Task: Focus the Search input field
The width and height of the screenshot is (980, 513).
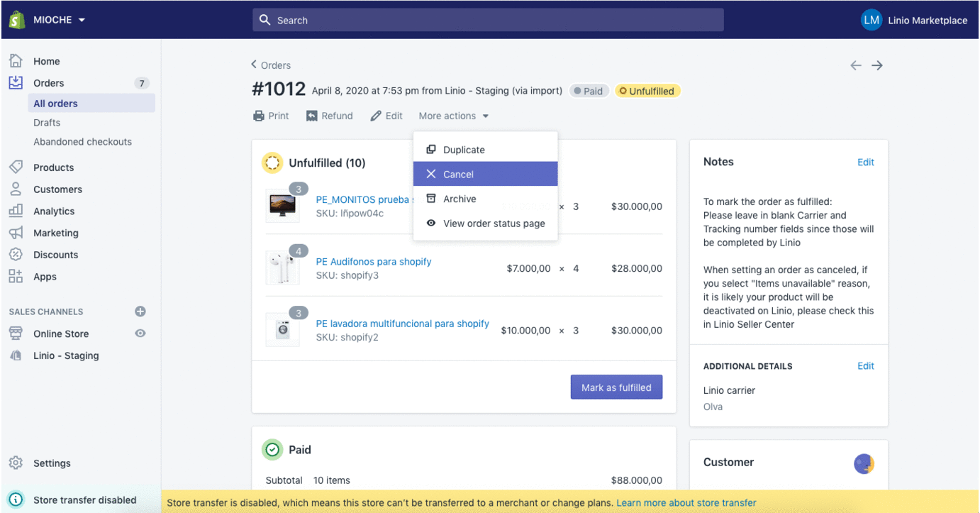Action: pyautogui.click(x=488, y=20)
